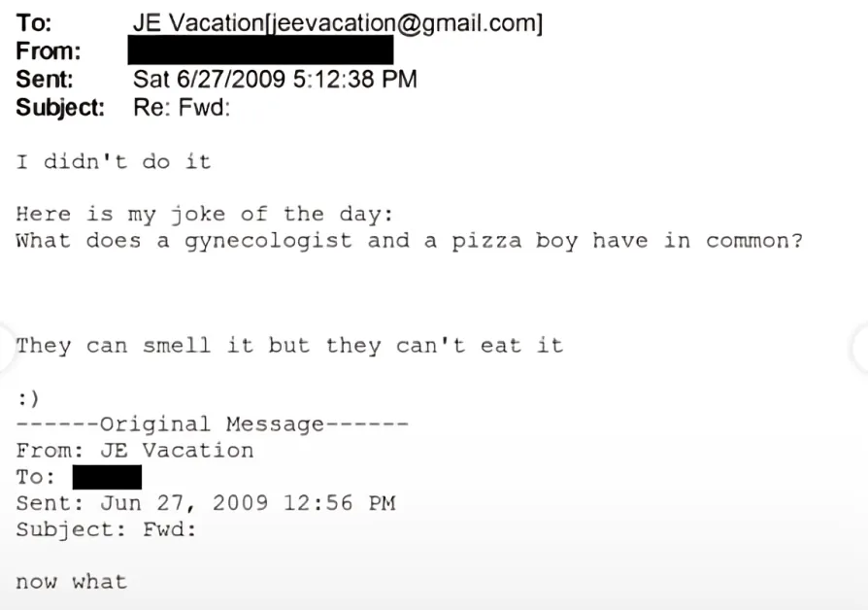Click the quoted "Jun 27, 2009 12:56 PM" timestamp
868x610 pixels.
[248, 503]
